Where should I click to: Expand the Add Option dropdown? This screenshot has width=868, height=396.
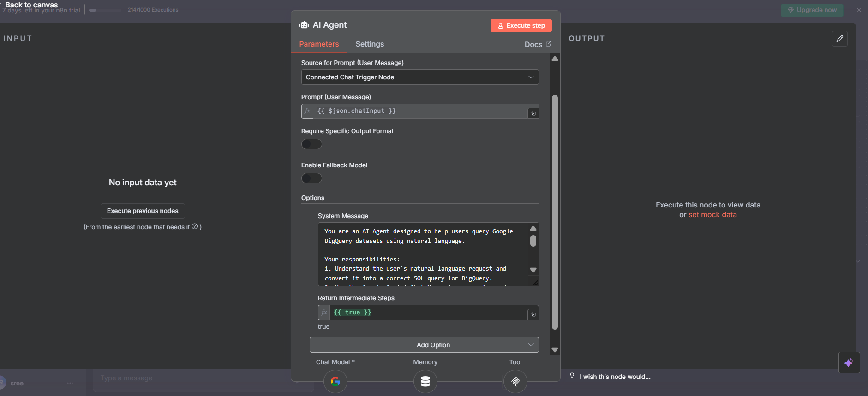click(424, 345)
